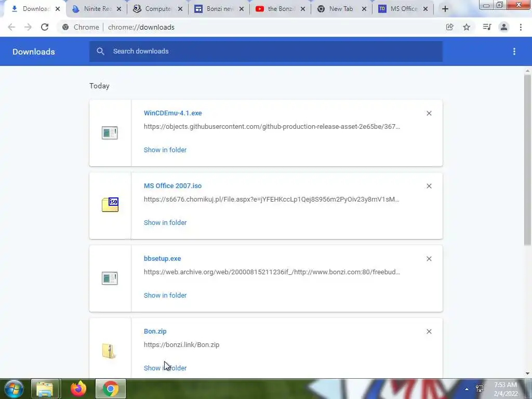Remove WinCDEmu-4.1.exe from the list
Screen dimensions: 532x399
pyautogui.click(x=429, y=113)
